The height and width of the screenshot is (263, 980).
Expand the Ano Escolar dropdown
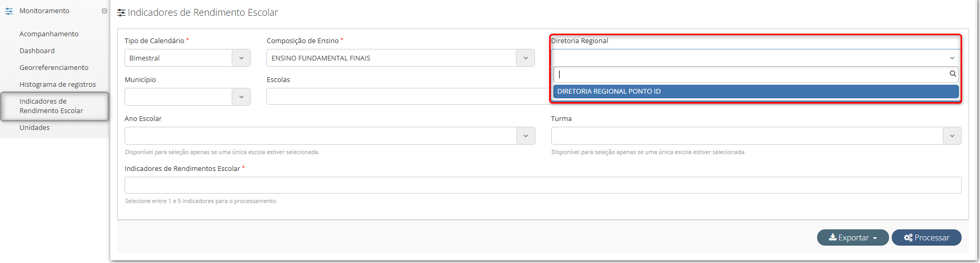click(x=330, y=136)
